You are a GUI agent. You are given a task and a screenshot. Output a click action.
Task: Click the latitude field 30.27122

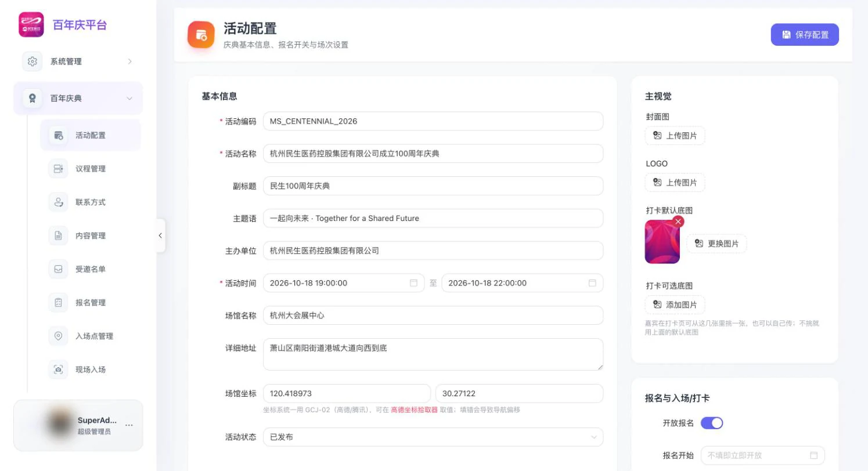[x=519, y=393]
